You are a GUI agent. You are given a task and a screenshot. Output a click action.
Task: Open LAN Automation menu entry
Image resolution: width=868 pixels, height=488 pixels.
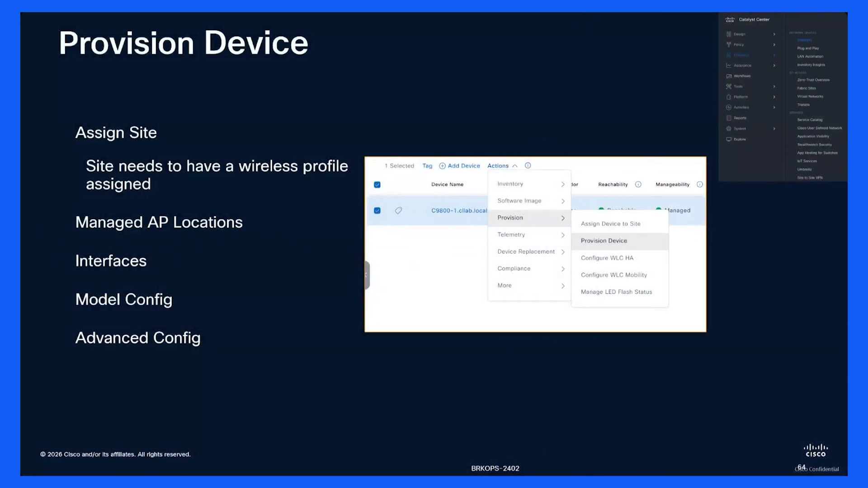(x=810, y=56)
